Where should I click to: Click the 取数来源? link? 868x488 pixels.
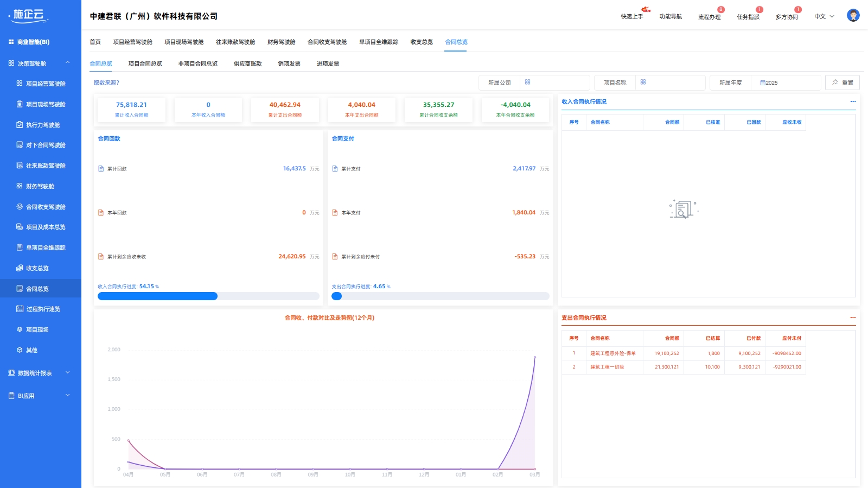tap(106, 83)
